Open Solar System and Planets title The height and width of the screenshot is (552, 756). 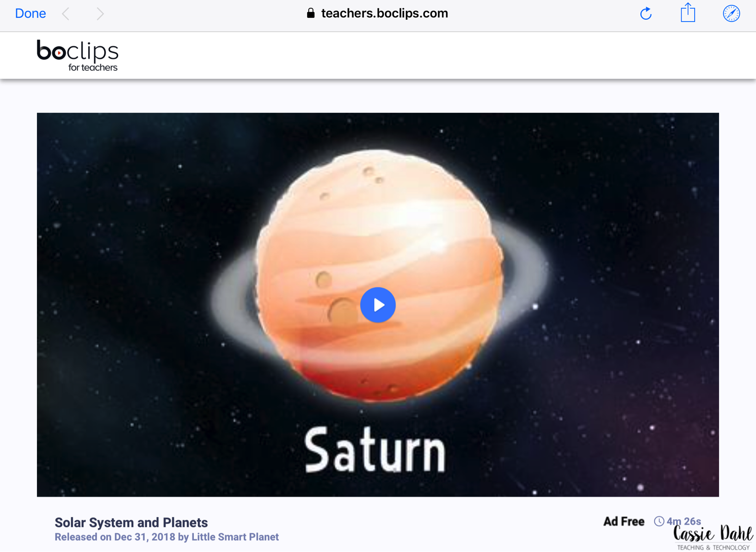[131, 523]
